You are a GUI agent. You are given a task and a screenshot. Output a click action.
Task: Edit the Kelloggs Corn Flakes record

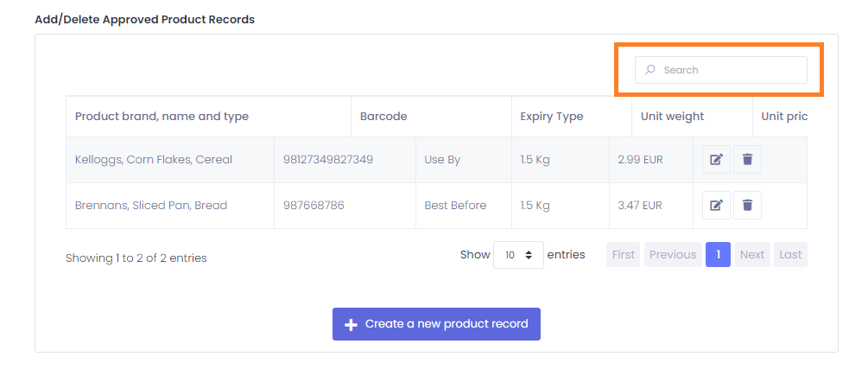[716, 159]
